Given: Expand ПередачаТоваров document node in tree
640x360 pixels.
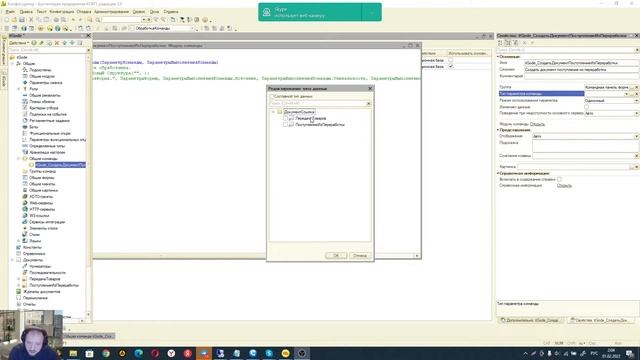Looking at the screenshot, I should (x=18, y=279).
